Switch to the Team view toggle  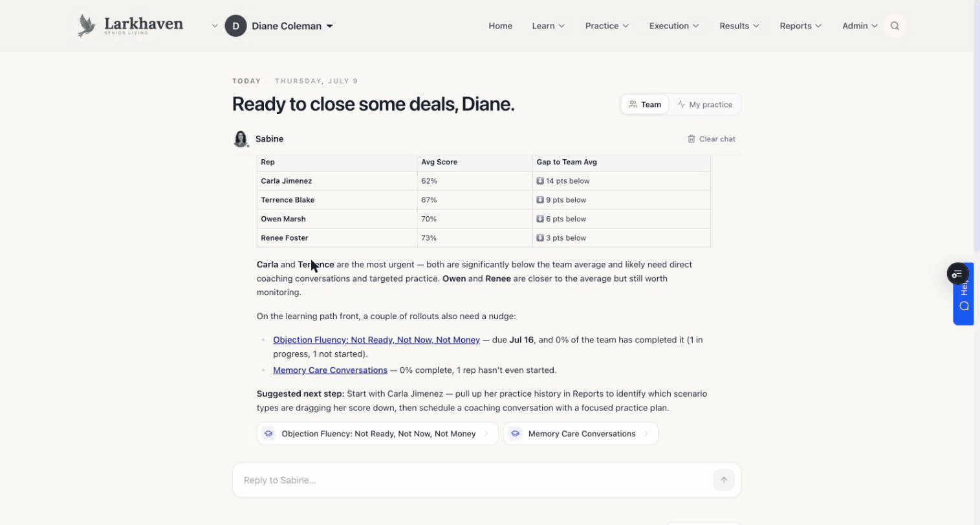click(x=645, y=104)
